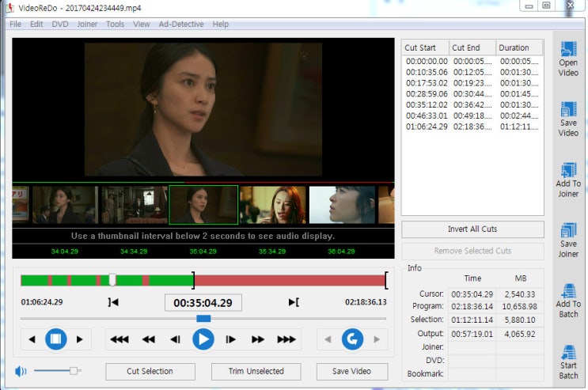Screen dimensions: 588x390
Task: Click the volume slider handle
Action: 74,370
